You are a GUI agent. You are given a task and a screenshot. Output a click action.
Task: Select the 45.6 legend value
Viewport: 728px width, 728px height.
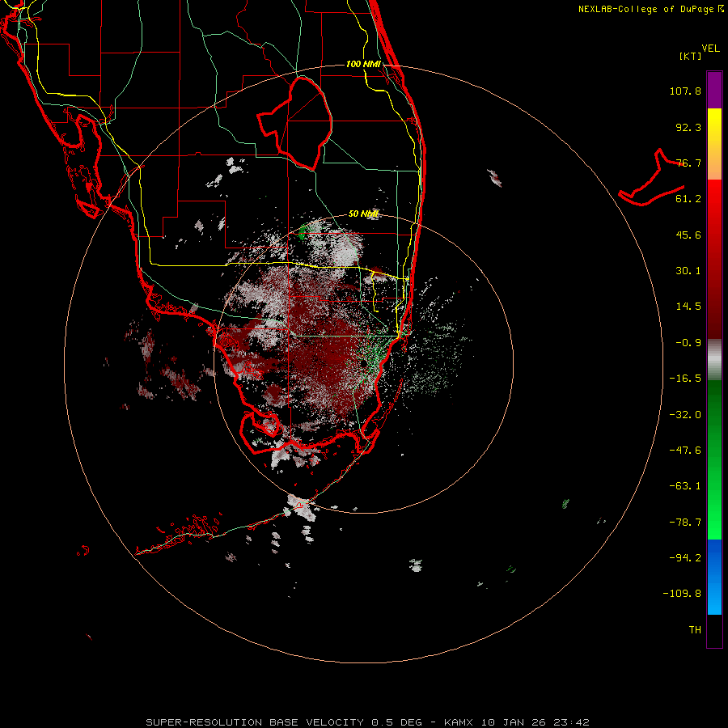(688, 235)
